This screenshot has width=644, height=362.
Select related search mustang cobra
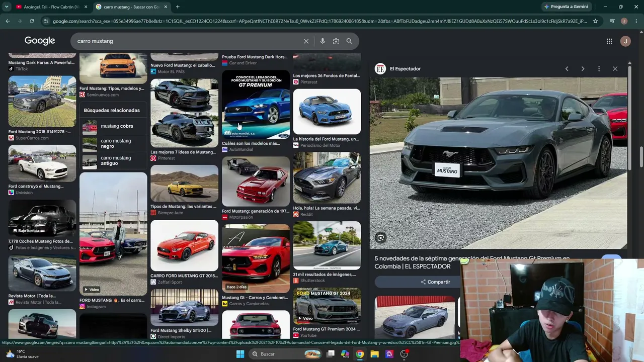113,126
